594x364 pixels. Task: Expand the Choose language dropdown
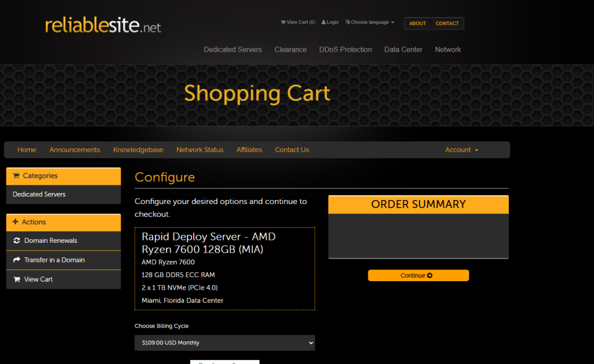click(370, 23)
